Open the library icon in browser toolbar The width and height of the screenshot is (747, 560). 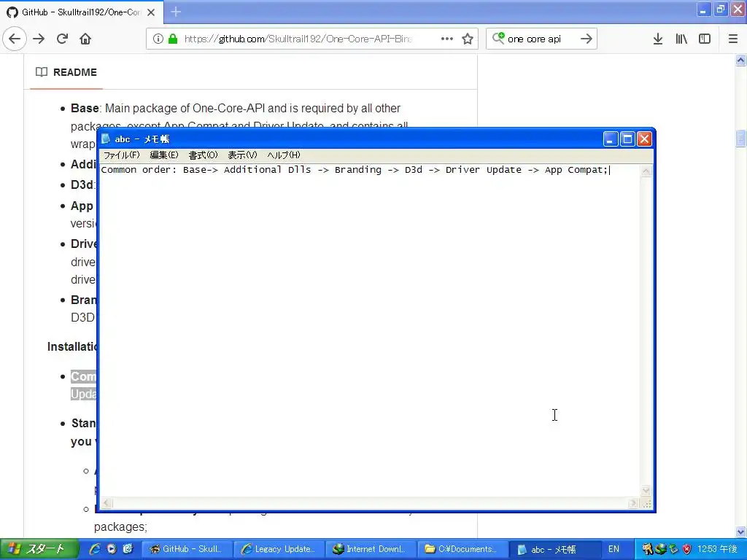pyautogui.click(x=681, y=39)
